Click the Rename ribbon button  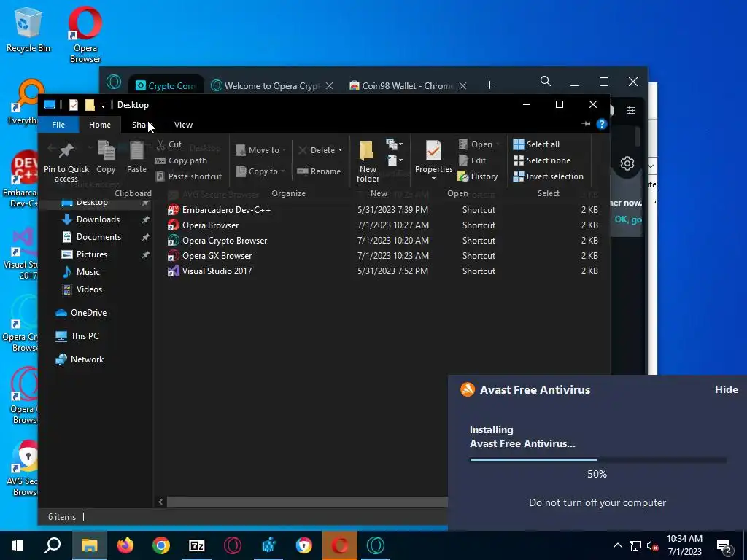click(x=319, y=171)
